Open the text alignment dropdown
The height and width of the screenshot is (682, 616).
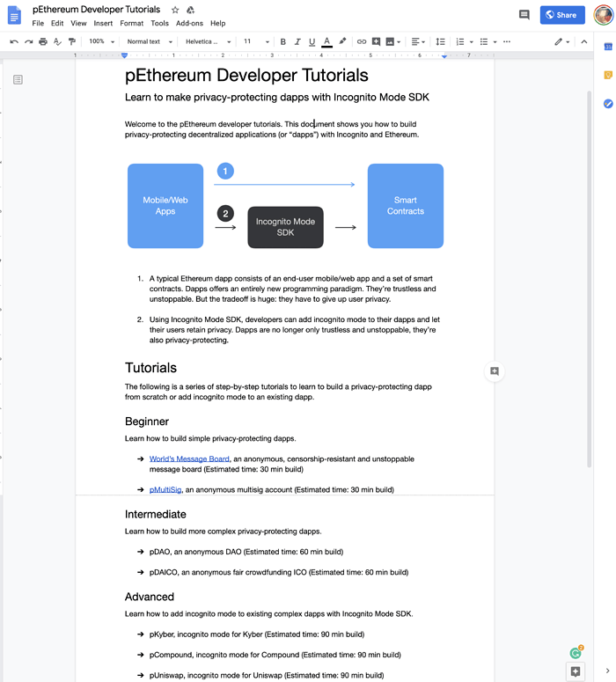pos(418,41)
